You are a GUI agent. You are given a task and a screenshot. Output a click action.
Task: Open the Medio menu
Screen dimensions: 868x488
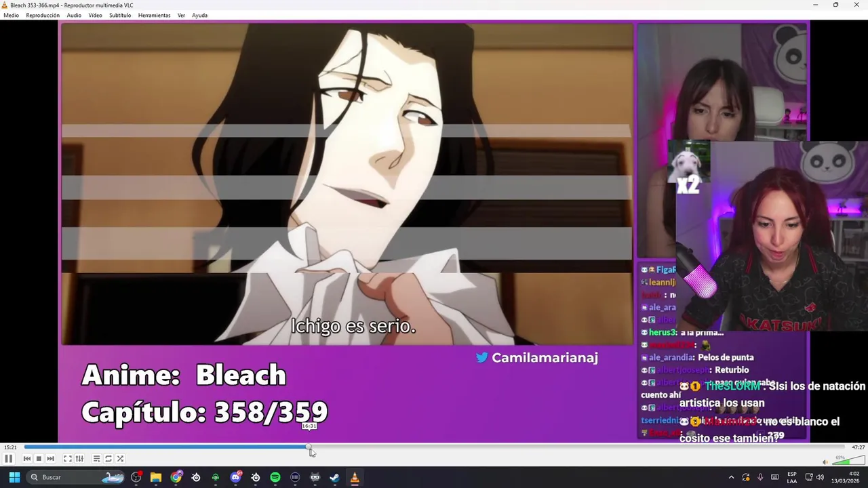[11, 15]
